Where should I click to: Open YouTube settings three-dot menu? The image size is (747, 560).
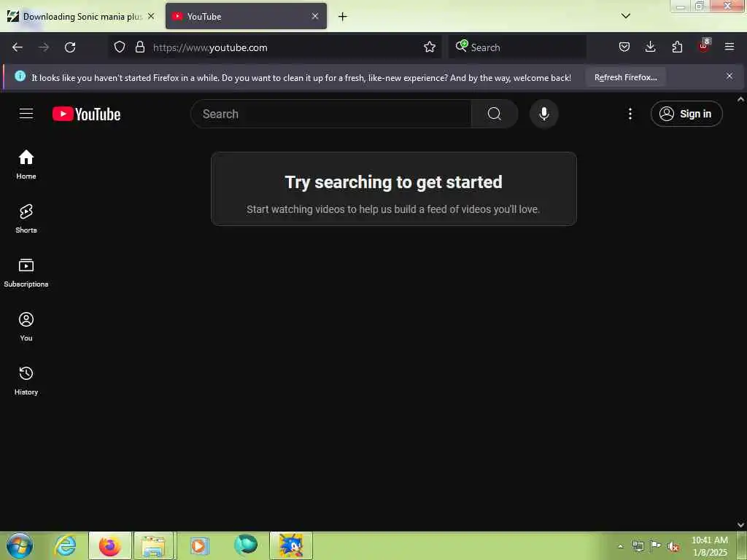click(x=630, y=114)
